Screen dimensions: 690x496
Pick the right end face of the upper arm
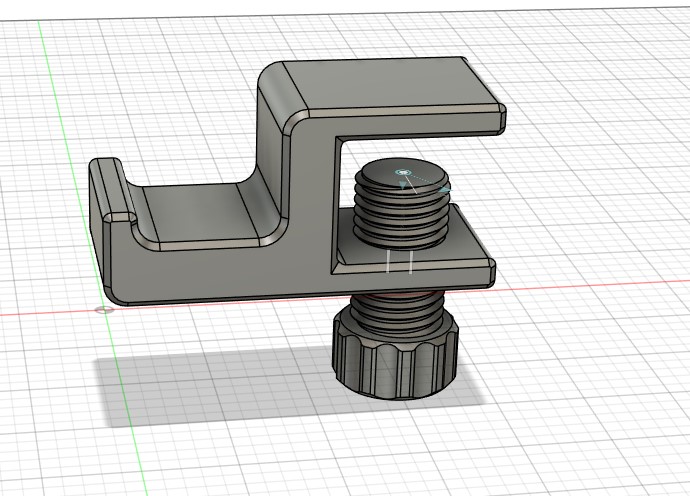click(x=499, y=117)
